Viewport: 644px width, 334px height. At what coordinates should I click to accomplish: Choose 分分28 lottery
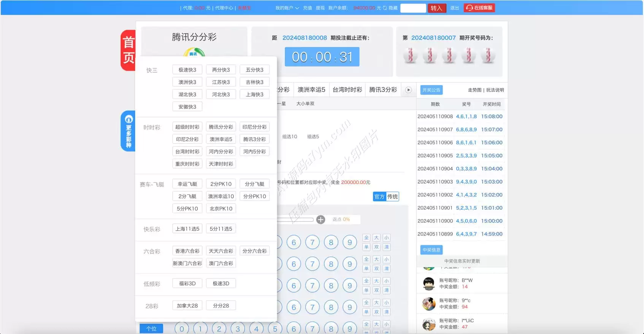[221, 306]
